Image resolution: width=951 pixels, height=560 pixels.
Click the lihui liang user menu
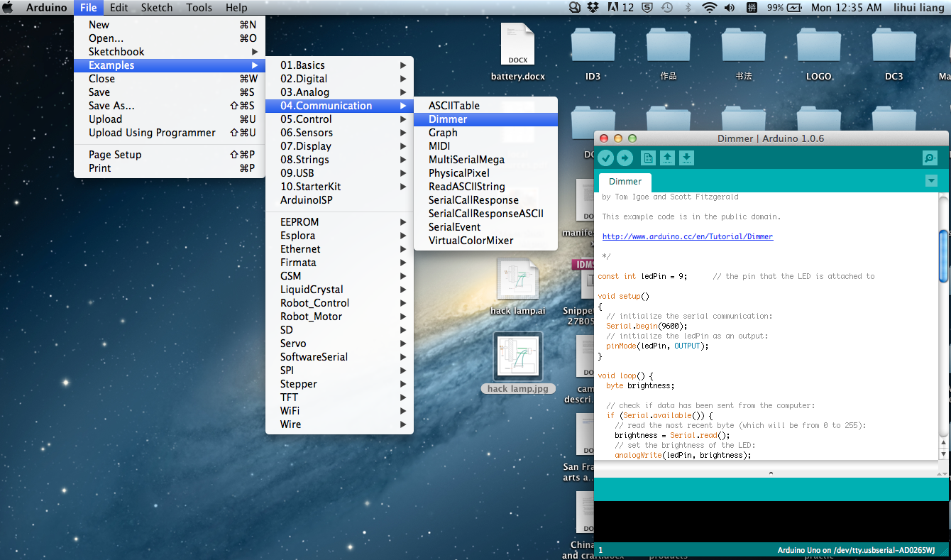pyautogui.click(x=920, y=8)
